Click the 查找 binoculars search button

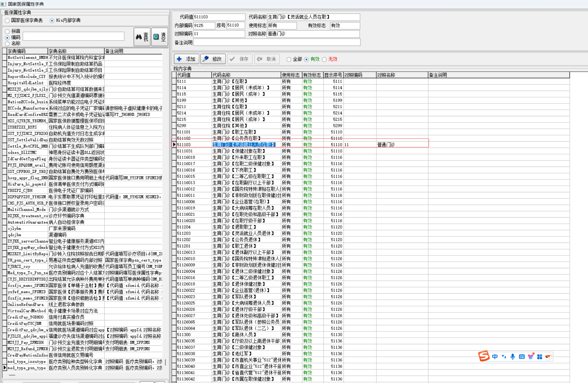(142, 37)
